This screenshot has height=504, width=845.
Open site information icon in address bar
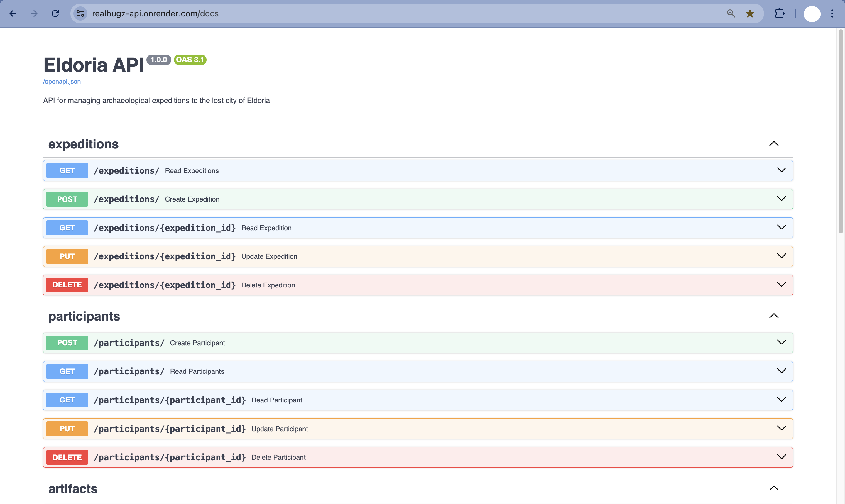click(x=80, y=13)
